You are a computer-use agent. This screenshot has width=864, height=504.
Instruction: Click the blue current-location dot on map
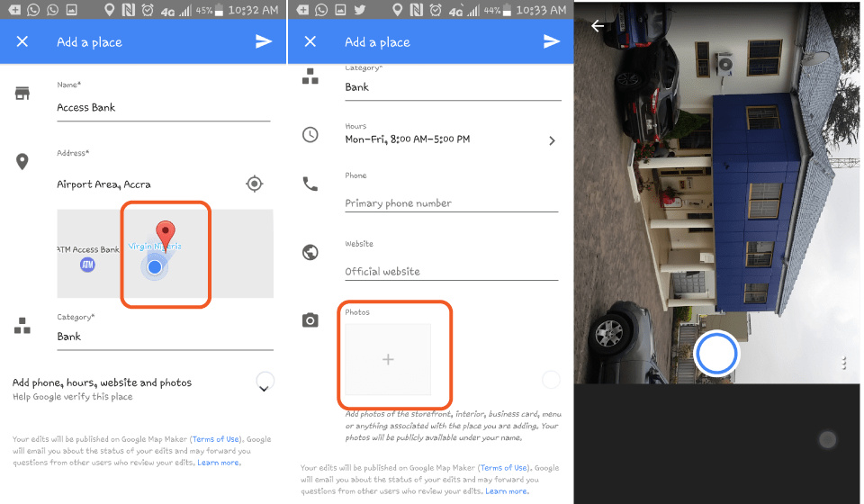coord(155,267)
